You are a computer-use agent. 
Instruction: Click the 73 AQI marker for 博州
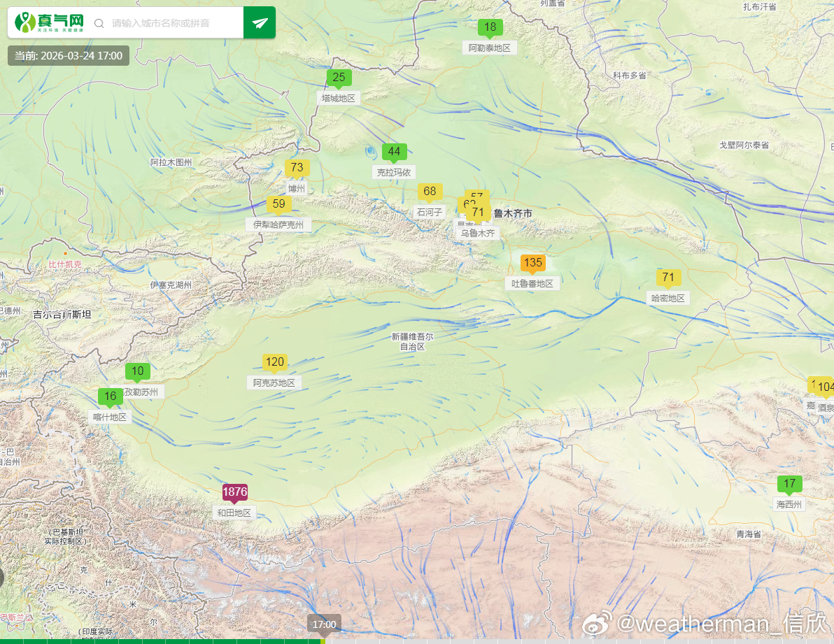tap(297, 168)
